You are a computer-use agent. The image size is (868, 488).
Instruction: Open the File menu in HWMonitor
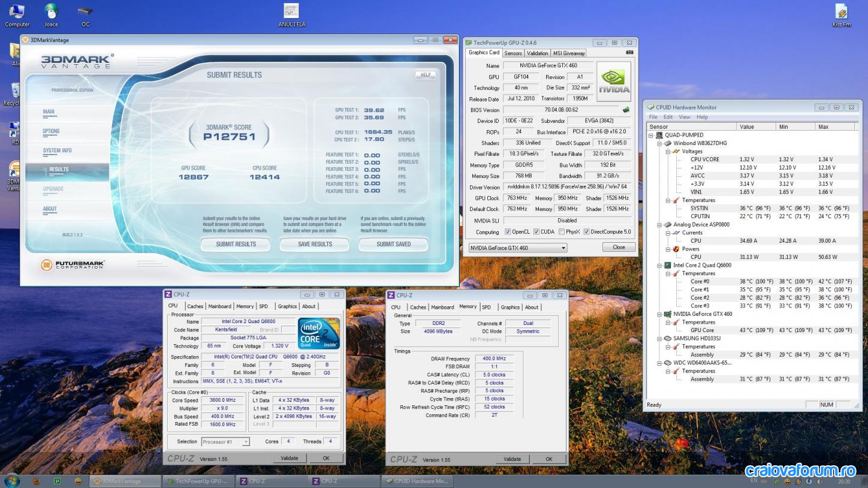click(653, 117)
